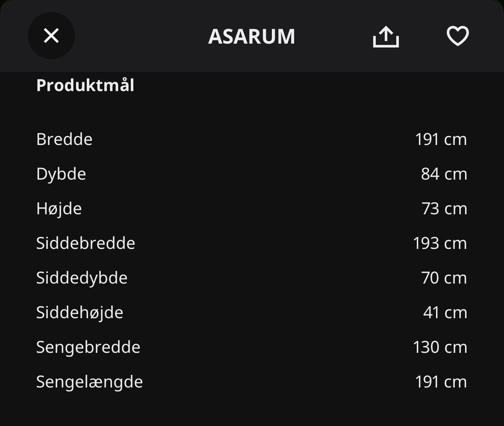Select the 130 cm bed width value
Viewport: 504px width, 426px height.
[440, 347]
